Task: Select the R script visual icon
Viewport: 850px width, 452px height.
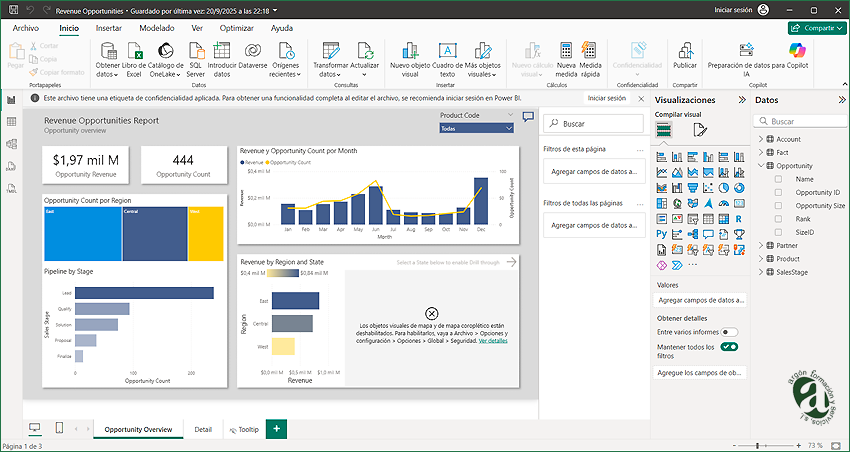Action: 739,219
